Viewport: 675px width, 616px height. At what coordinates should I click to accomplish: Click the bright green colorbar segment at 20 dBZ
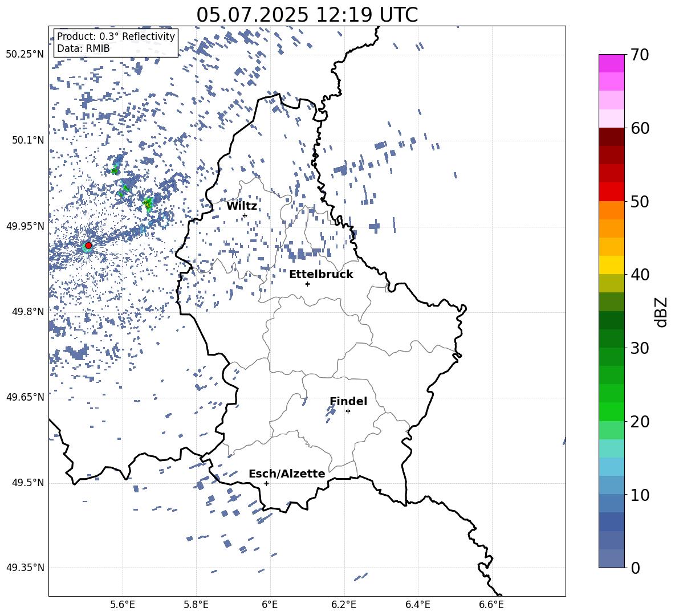612,411
